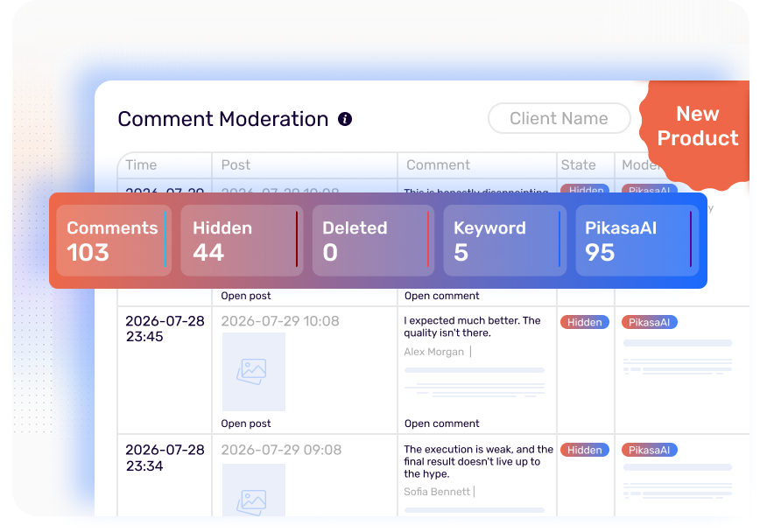Open comment link above Alex Morgan's row
760x532 pixels.
441,296
